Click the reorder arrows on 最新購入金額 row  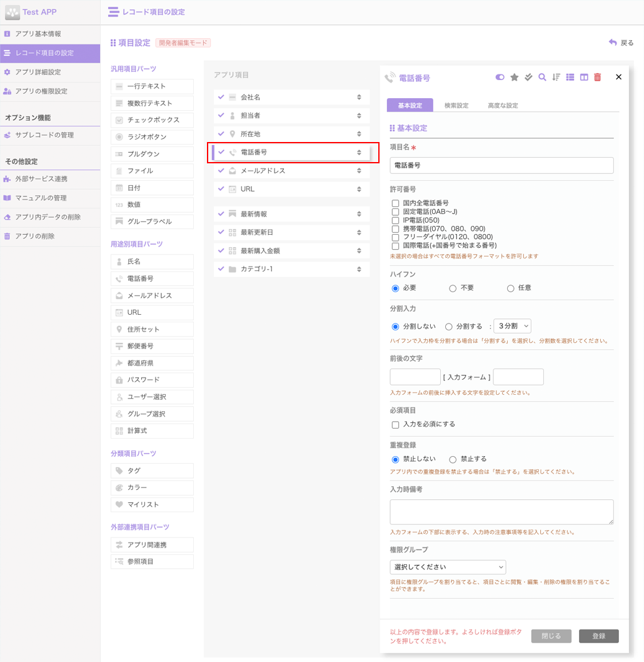coord(359,251)
